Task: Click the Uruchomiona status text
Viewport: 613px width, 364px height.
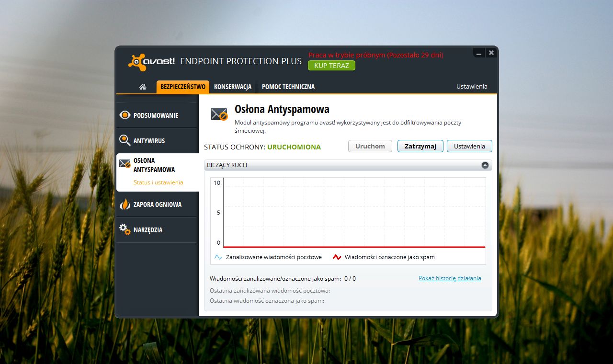Action: [x=294, y=147]
